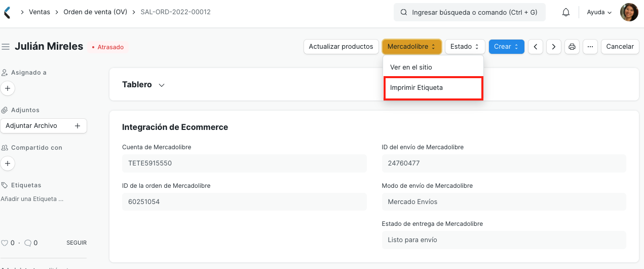
Task: Like the document with the heart icon
Action: coord(5,243)
